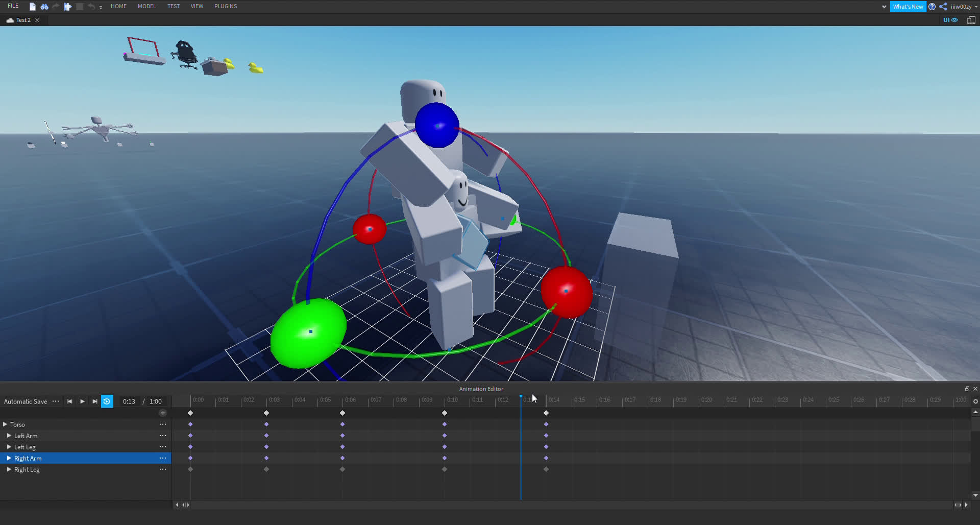980x525 pixels.
Task: Open Find with the binoculars icon
Action: pos(44,7)
